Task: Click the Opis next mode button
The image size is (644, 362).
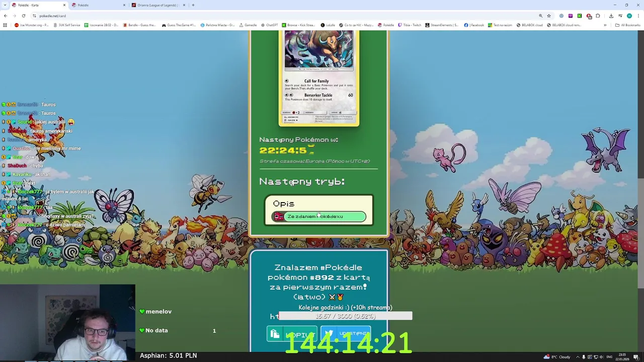Action: [x=319, y=210]
